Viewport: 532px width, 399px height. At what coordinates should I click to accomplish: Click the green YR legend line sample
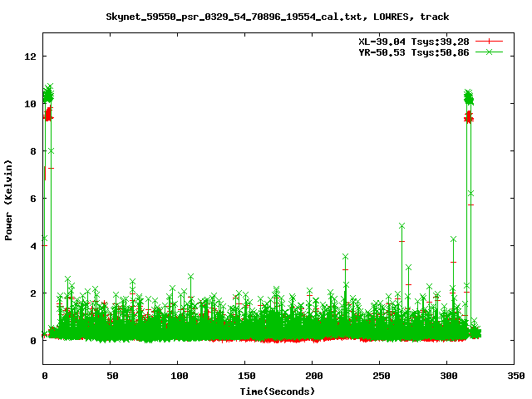tap(489, 52)
